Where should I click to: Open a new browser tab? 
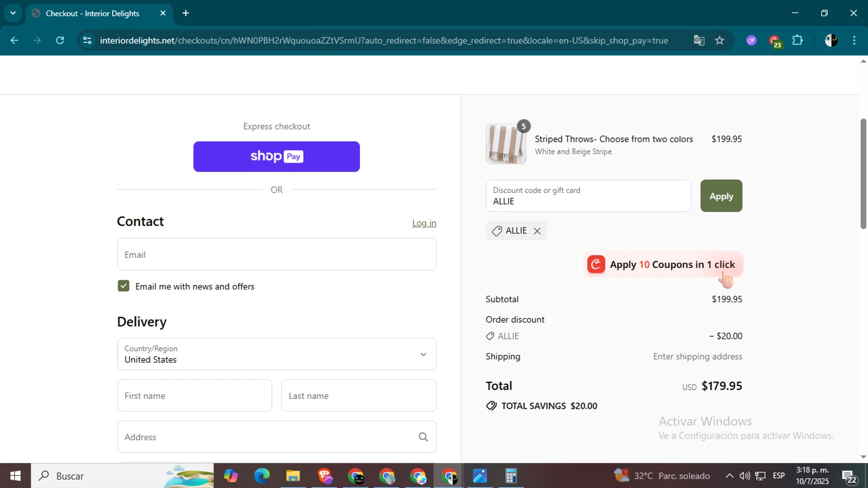pos(186,13)
